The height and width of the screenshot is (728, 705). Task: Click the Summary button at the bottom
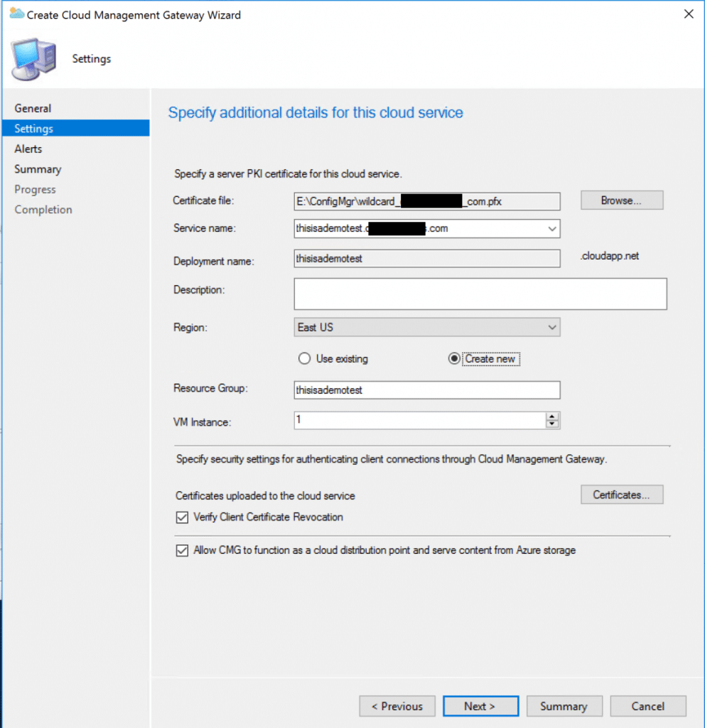click(564, 706)
